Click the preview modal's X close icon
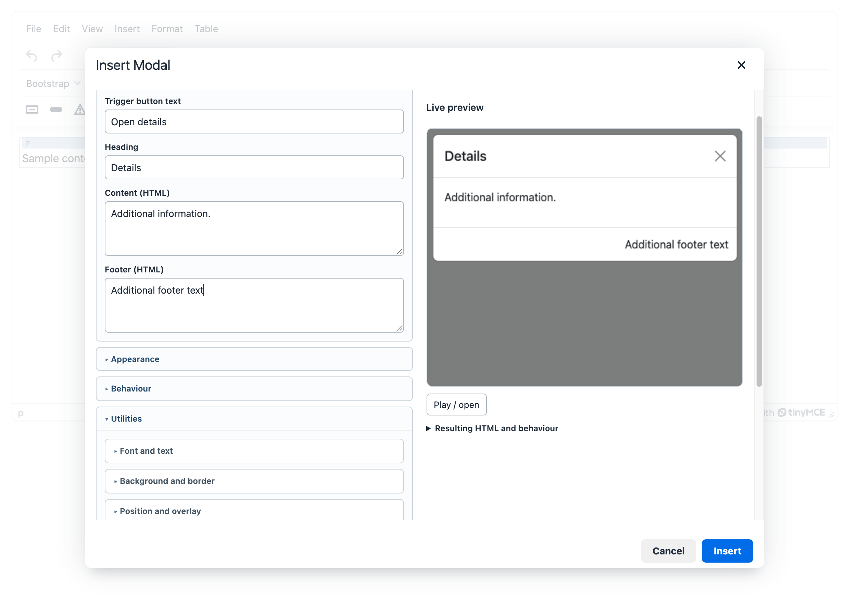Screen dimensions: 849x616 point(720,156)
